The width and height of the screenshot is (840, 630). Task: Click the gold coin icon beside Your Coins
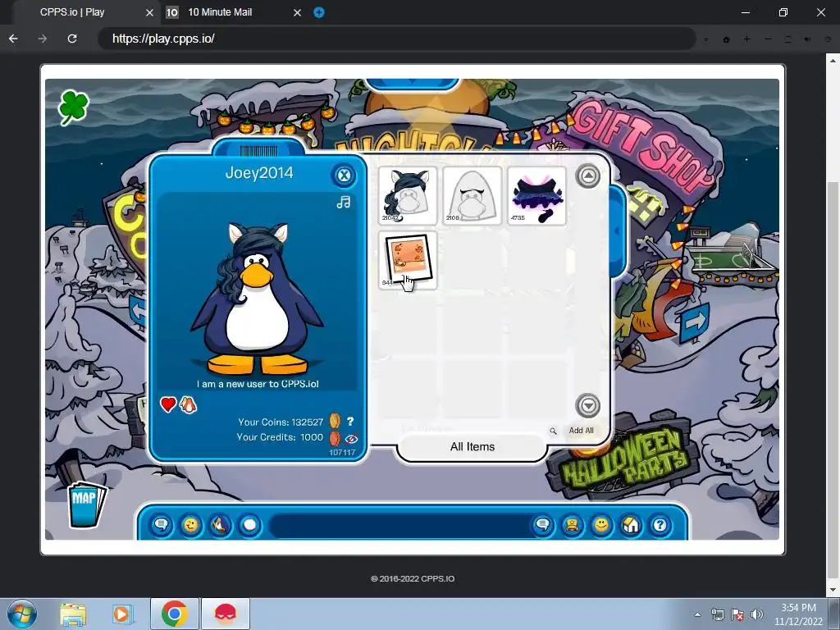click(x=335, y=421)
